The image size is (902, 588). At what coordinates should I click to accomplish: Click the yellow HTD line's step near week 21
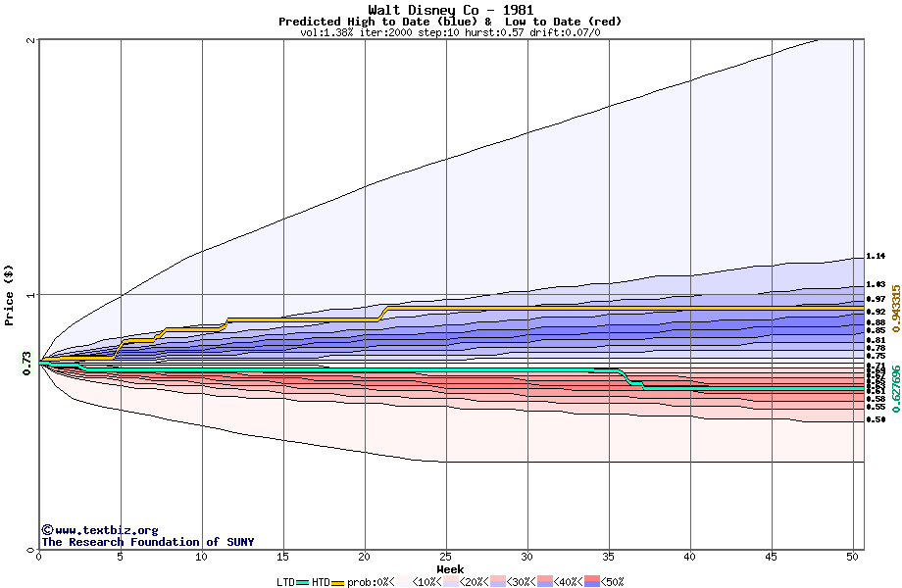coord(383,314)
